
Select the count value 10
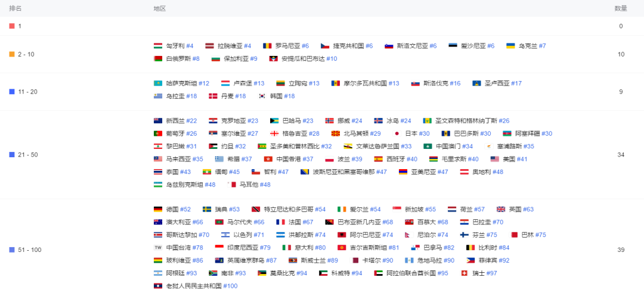point(621,54)
